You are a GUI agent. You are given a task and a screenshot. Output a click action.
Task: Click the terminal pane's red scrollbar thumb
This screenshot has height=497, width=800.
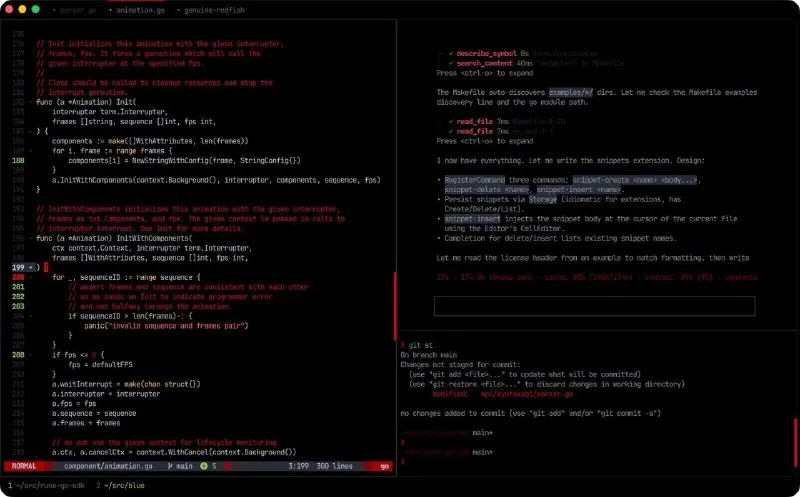point(795,442)
